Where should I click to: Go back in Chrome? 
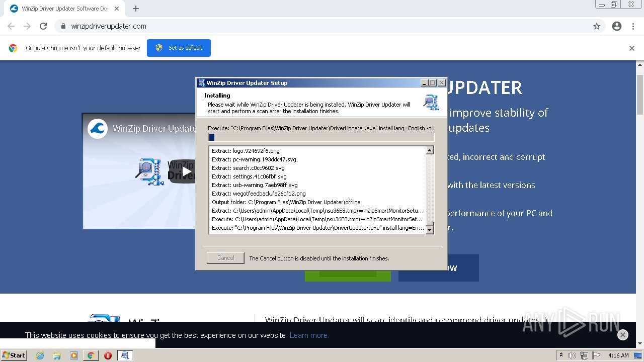point(11,26)
